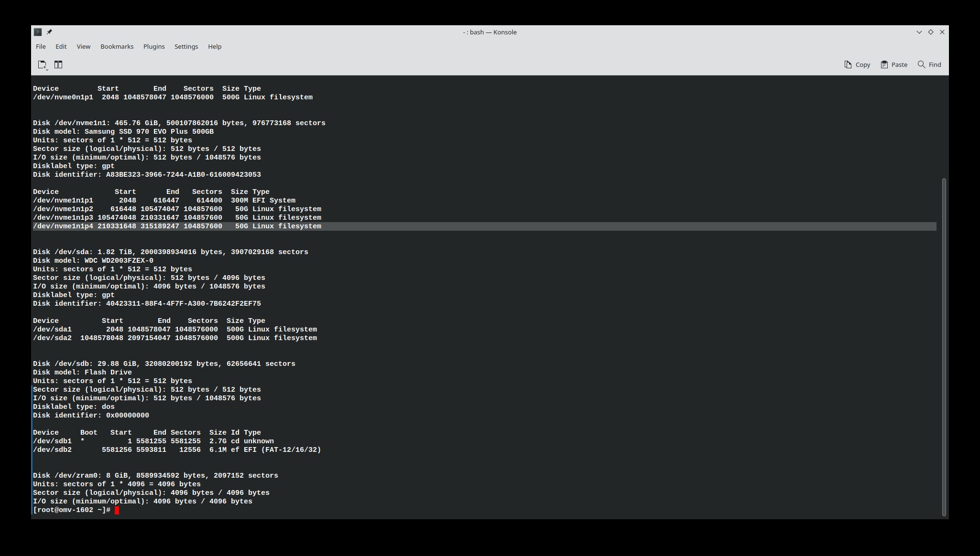Click the highlighted /dev/nvme1n1p4 output line

click(x=177, y=226)
